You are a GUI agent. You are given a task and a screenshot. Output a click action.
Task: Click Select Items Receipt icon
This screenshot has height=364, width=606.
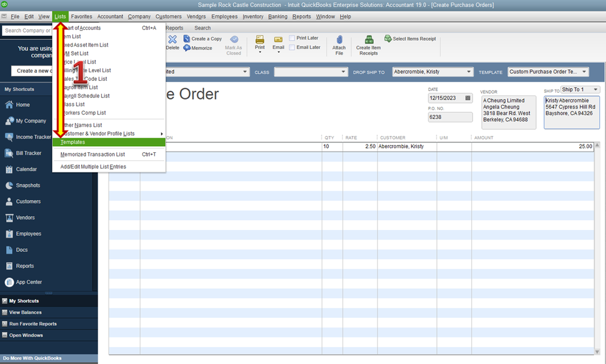pyautogui.click(x=388, y=38)
